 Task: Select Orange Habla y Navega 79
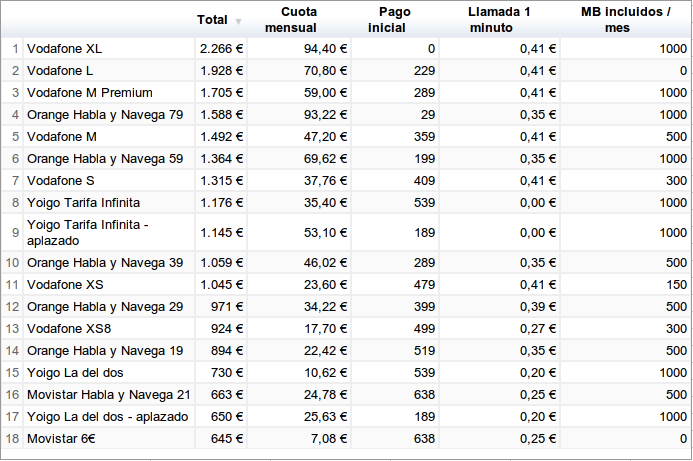point(105,115)
